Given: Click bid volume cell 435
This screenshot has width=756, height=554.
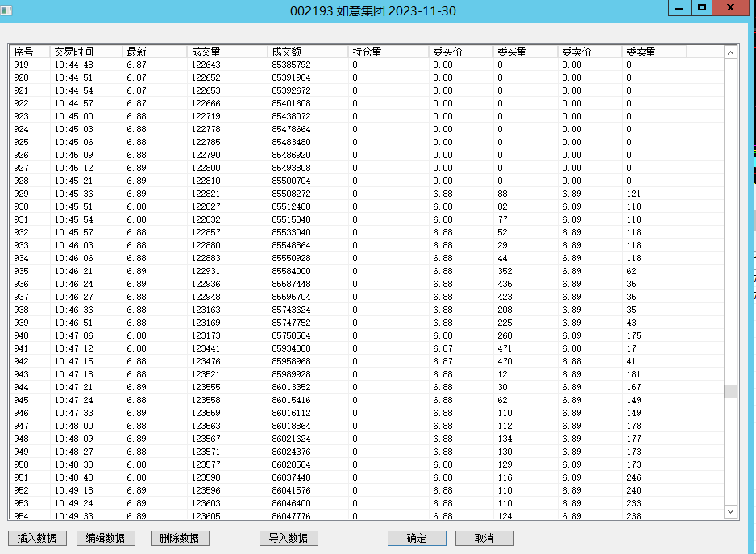Looking at the screenshot, I should click(x=505, y=284).
